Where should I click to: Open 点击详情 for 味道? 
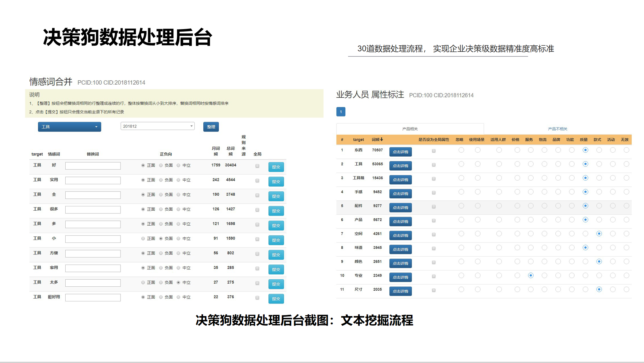[x=401, y=249]
